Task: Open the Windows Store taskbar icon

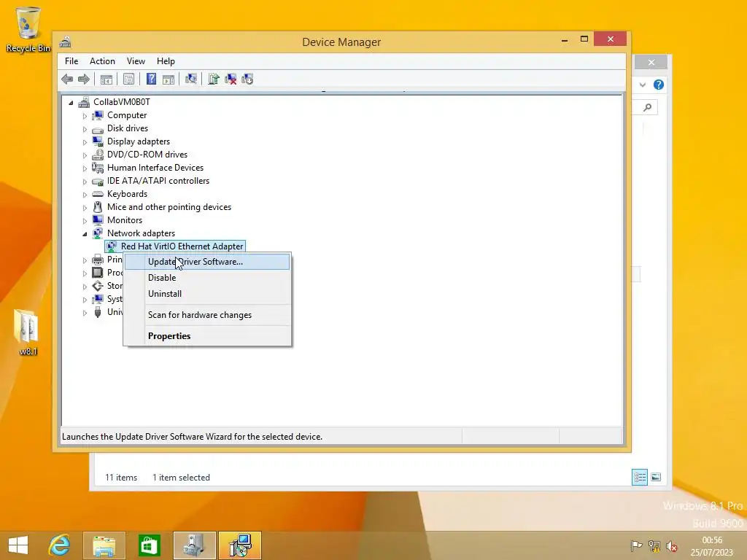Action: (149, 545)
